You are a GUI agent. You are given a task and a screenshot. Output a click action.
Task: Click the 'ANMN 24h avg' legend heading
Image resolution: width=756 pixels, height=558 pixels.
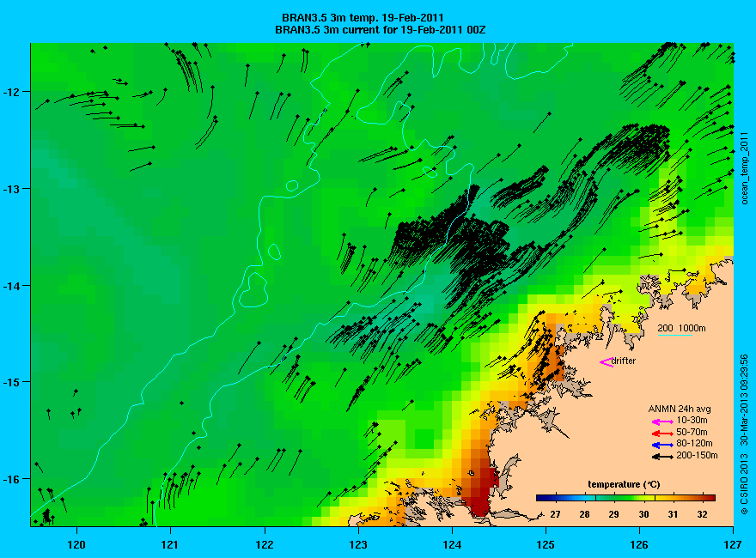pyautogui.click(x=680, y=409)
